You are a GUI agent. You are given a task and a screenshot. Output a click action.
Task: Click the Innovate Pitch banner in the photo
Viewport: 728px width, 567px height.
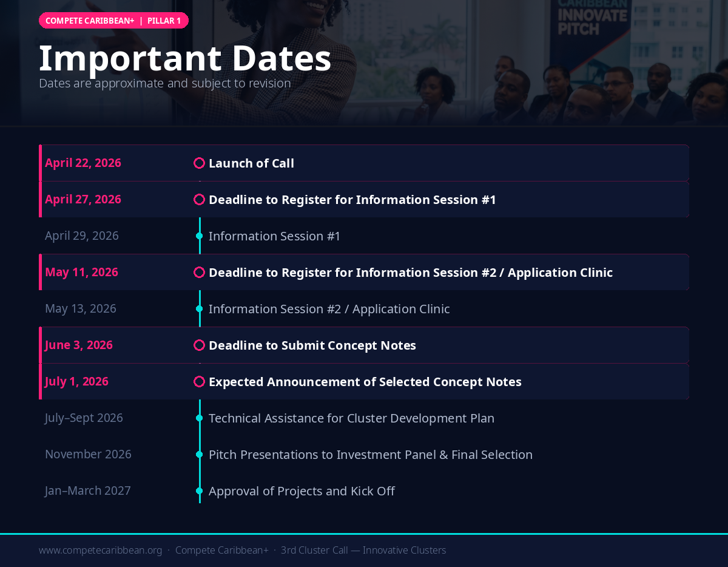coord(591,21)
